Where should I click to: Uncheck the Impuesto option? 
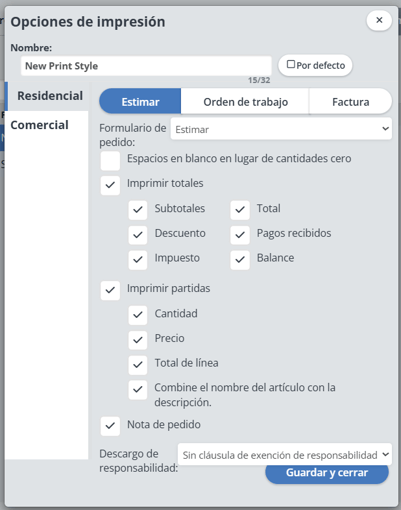(138, 260)
